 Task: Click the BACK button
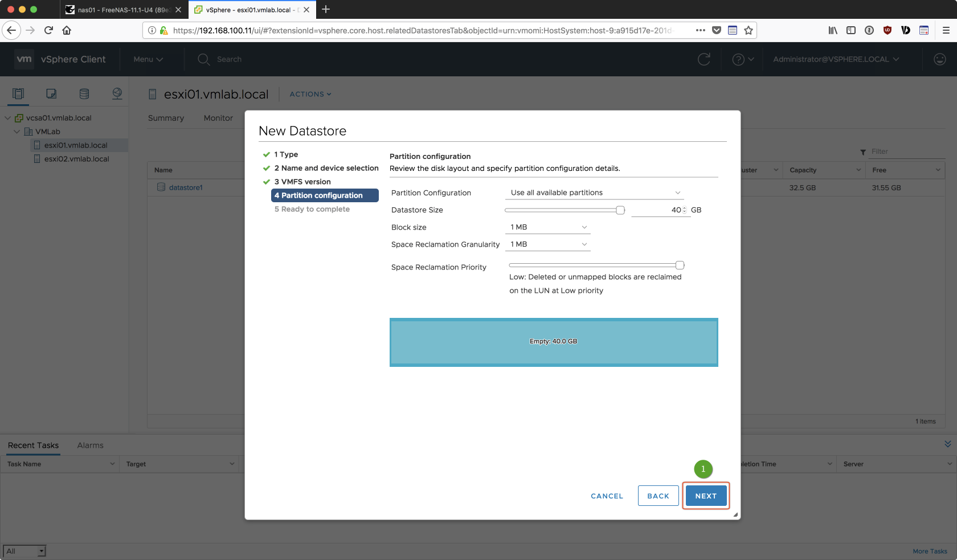658,496
